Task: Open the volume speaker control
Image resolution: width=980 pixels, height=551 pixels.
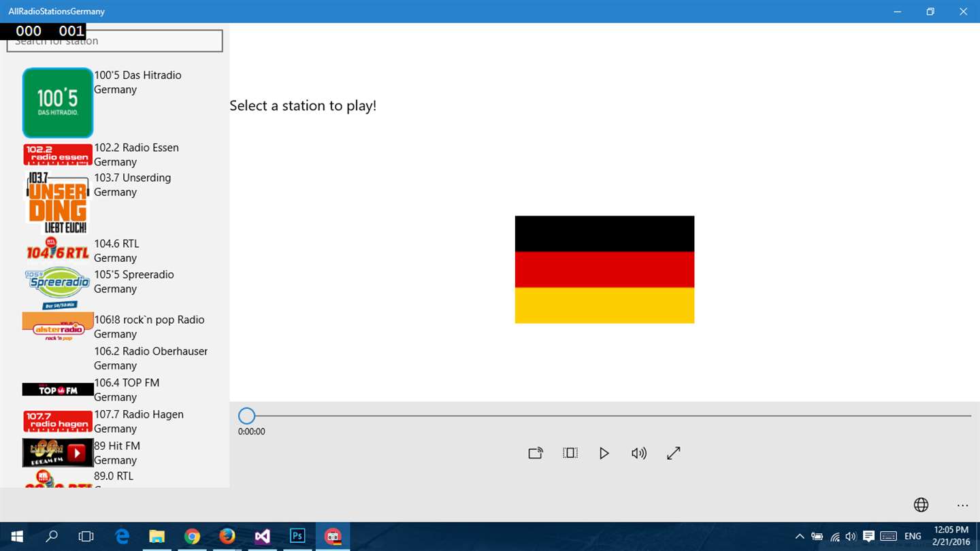Action: pos(639,453)
